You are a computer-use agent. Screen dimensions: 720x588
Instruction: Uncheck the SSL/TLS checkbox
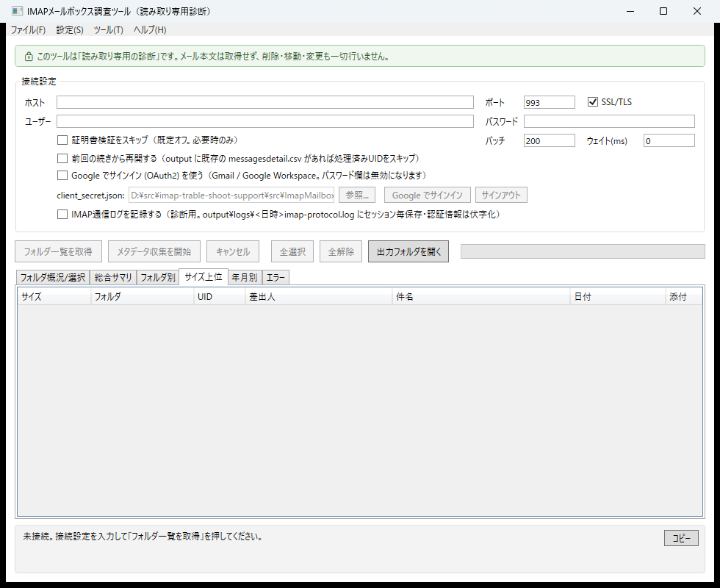[x=593, y=102]
